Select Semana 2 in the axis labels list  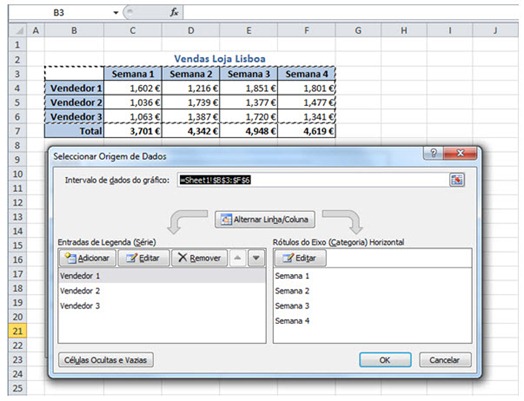pos(372,291)
